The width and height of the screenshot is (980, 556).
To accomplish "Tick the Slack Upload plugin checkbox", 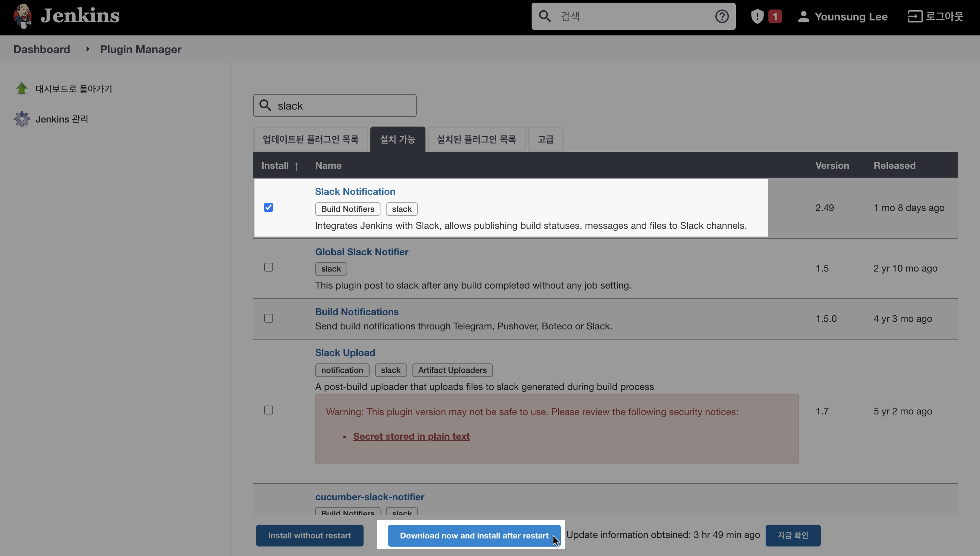I will tap(268, 410).
